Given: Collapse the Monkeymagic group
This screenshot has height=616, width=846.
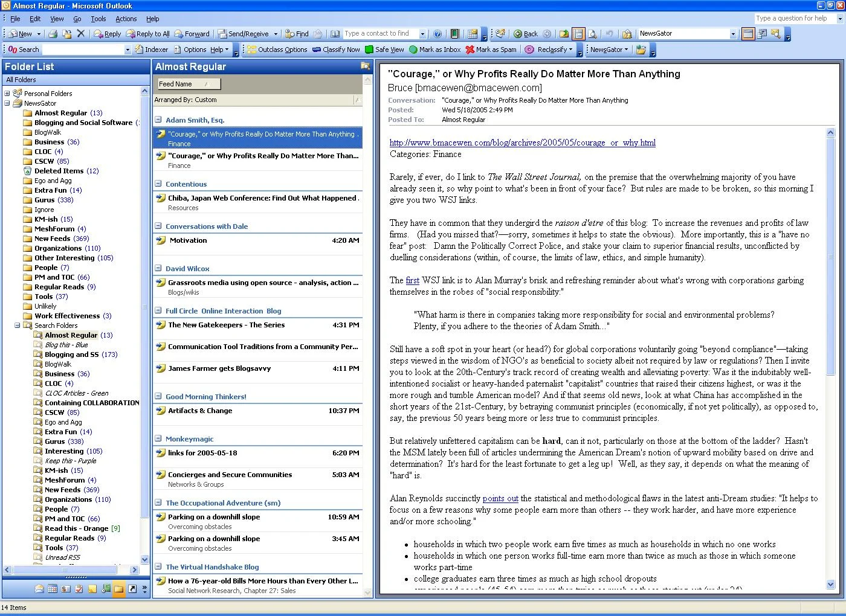Looking at the screenshot, I should (158, 439).
